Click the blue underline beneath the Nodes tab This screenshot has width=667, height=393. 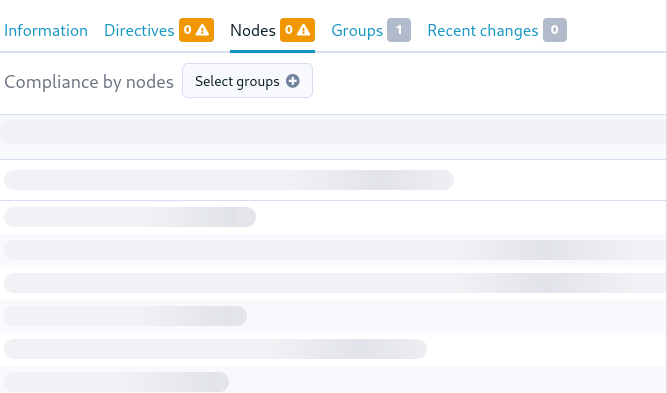click(272, 51)
